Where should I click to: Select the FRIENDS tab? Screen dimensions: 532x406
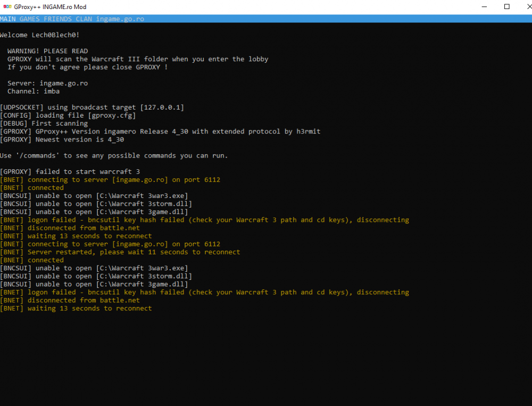click(x=57, y=19)
